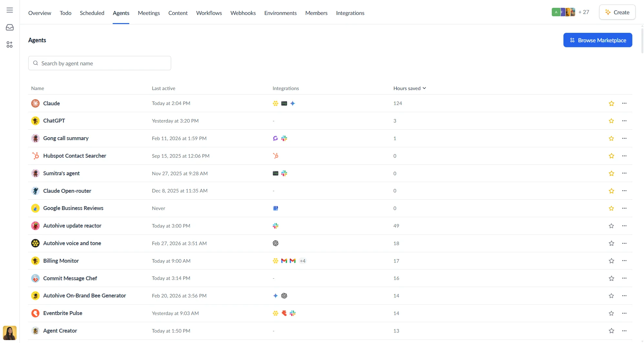
Task: Click the Gmail icon on Billing Monitor row
Action: [x=284, y=261]
